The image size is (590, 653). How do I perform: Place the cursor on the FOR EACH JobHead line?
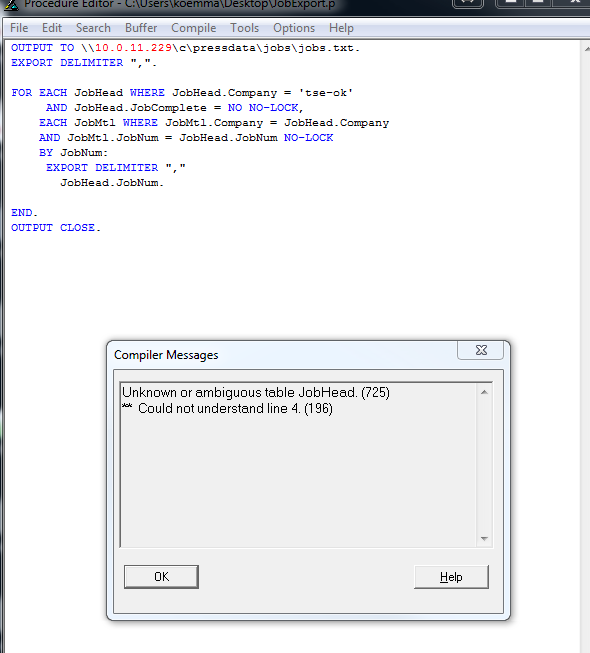coord(182,92)
